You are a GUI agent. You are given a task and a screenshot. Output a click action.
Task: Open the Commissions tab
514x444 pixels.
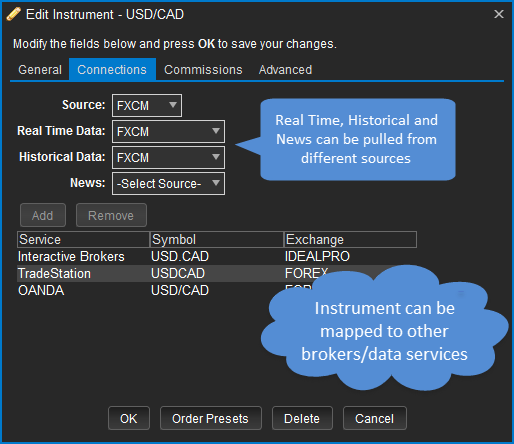pyautogui.click(x=203, y=70)
